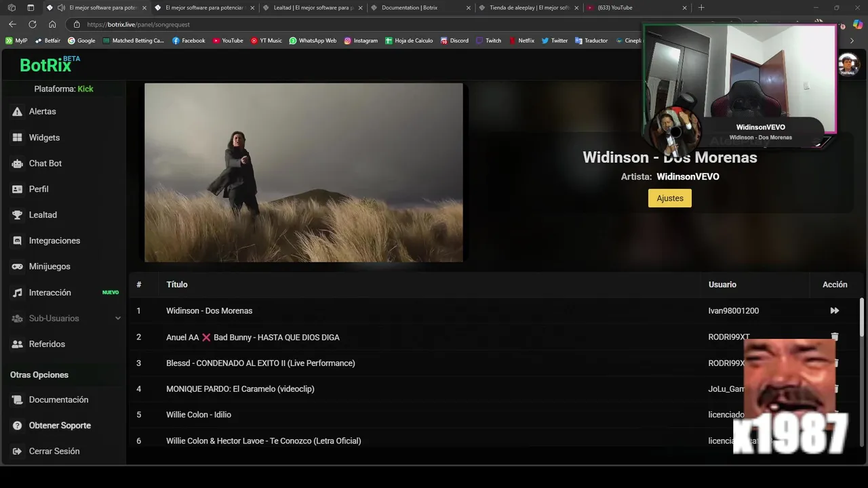The image size is (868, 488).
Task: Open the Minijuegos gamepad item
Action: pos(49,266)
